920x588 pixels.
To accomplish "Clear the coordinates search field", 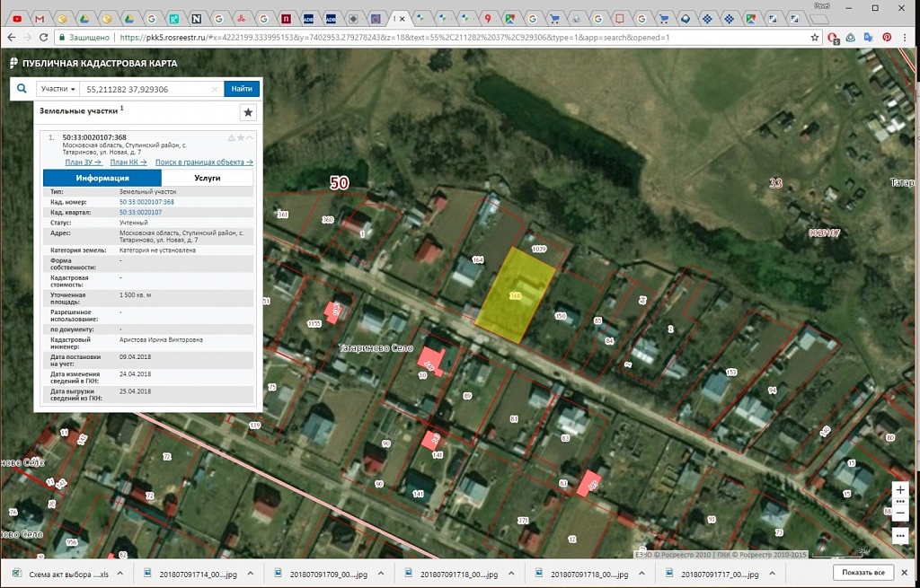I will point(215,89).
